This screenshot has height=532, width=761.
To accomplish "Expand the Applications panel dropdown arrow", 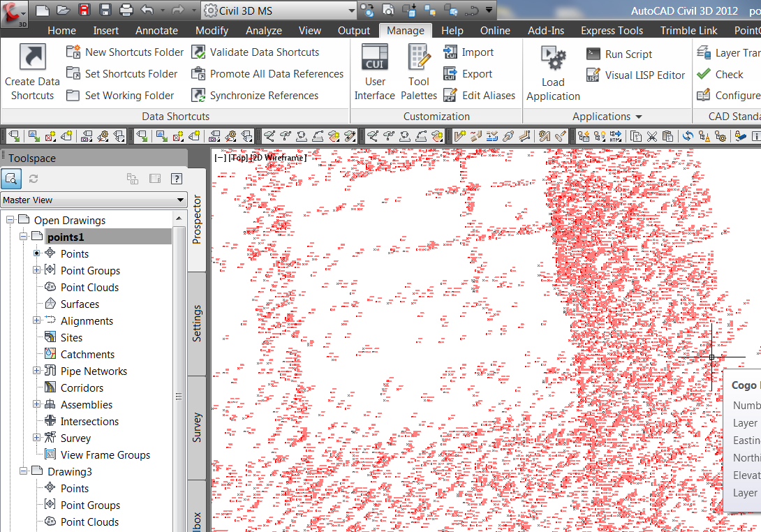I will point(639,117).
